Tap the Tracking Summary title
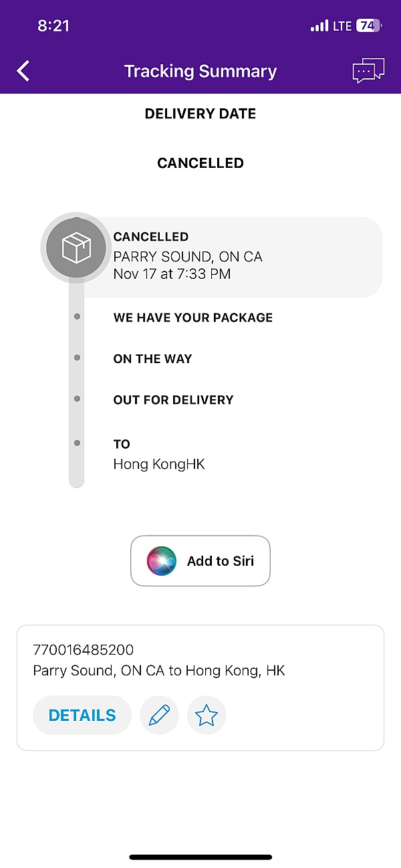The height and width of the screenshot is (868, 401). (200, 72)
